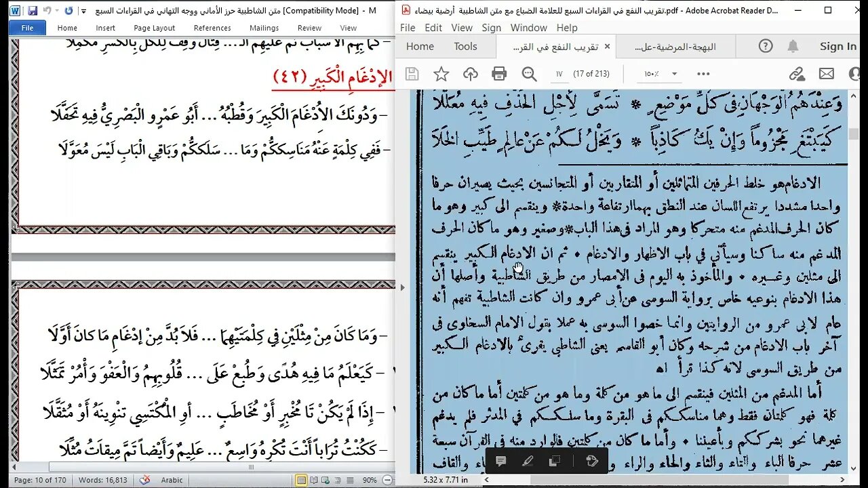
Task: Click the floating toolbar copy icon
Action: click(554, 461)
